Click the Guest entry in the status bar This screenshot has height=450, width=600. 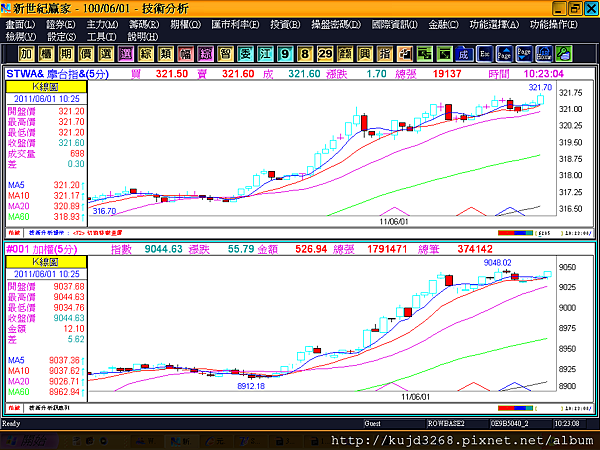click(373, 423)
